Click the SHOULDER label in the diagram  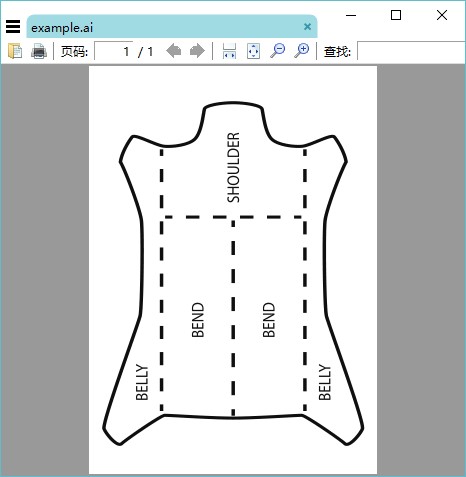point(233,167)
